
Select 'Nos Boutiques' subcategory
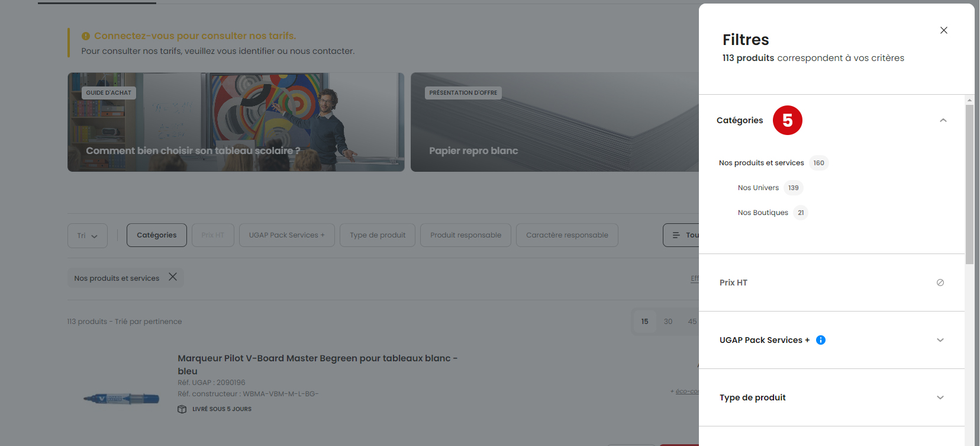763,213
